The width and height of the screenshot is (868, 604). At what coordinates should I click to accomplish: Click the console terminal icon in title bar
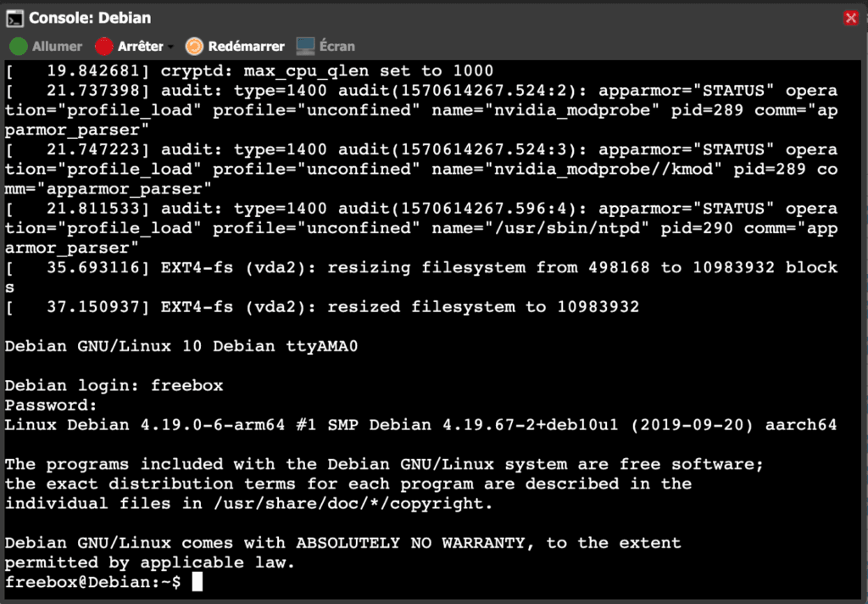click(15, 19)
